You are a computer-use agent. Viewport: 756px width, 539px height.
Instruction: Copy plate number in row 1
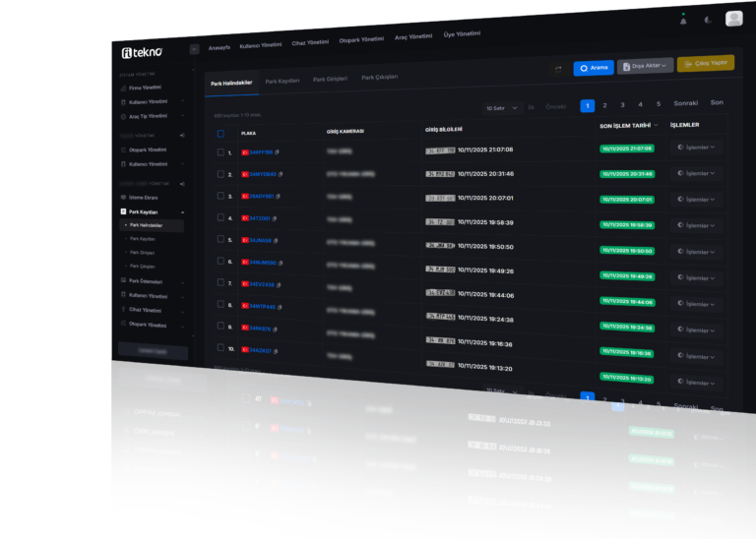[x=278, y=152]
